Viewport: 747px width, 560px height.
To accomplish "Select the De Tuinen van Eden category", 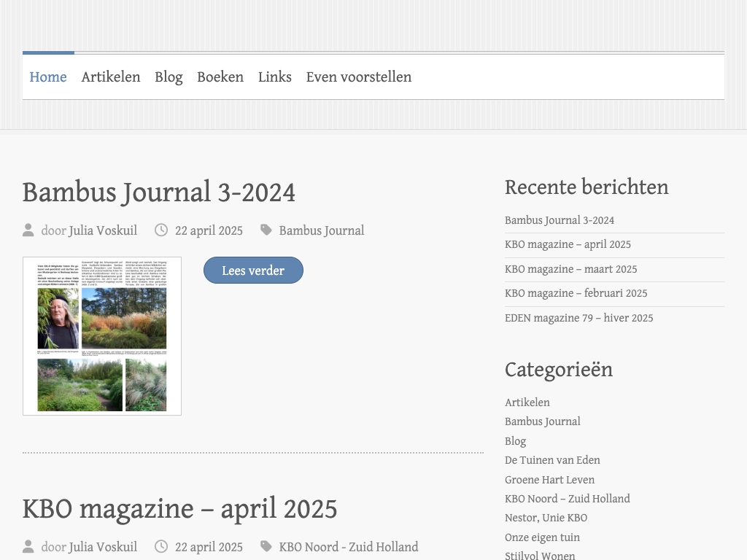I will click(x=552, y=460).
